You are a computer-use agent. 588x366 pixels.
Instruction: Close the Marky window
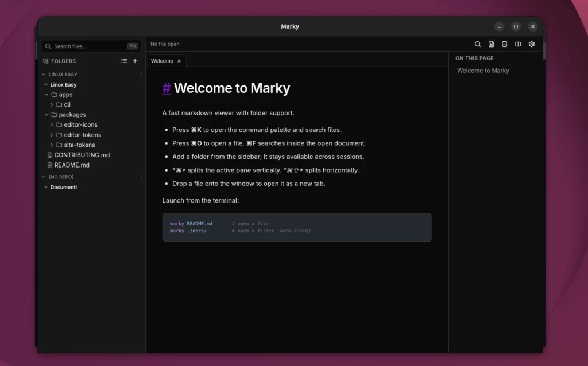[x=532, y=26]
